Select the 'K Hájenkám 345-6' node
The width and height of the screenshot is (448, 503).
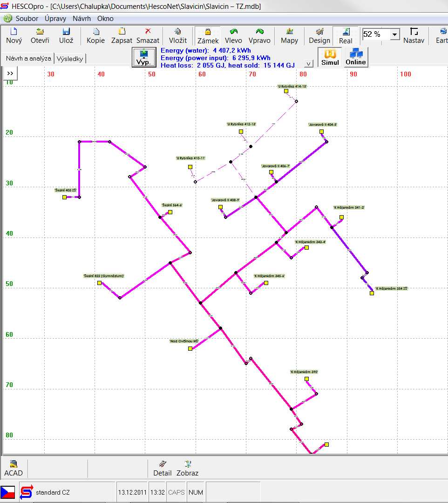point(266,283)
